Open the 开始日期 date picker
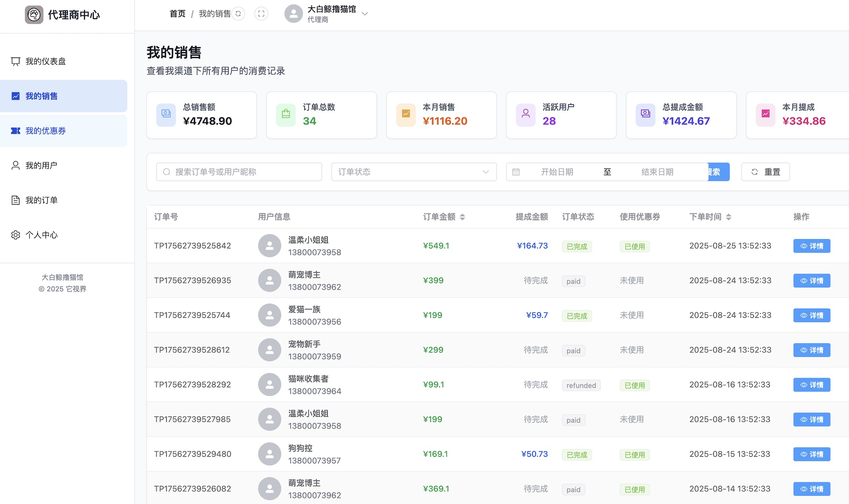This screenshot has width=849, height=504. (x=557, y=172)
